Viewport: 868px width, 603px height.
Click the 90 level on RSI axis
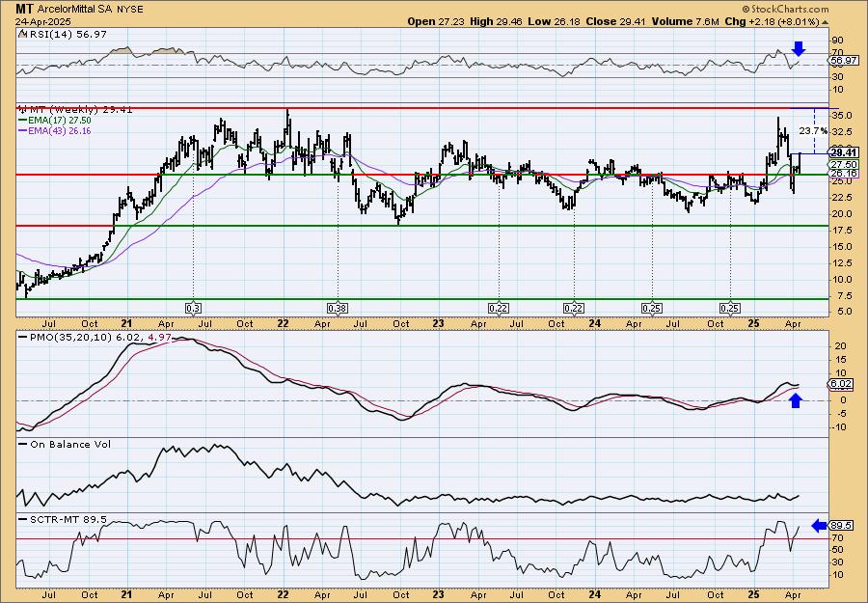click(x=837, y=41)
